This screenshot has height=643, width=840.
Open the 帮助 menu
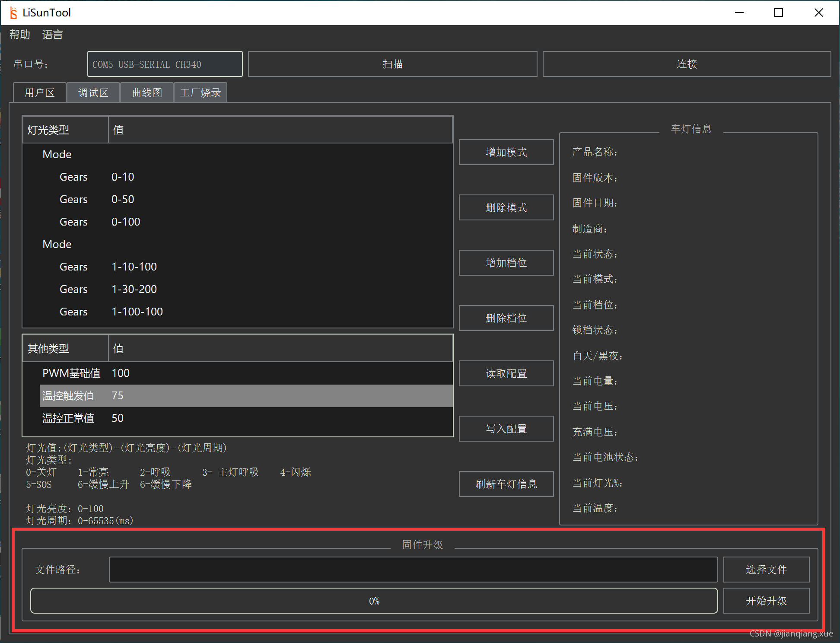tap(20, 35)
